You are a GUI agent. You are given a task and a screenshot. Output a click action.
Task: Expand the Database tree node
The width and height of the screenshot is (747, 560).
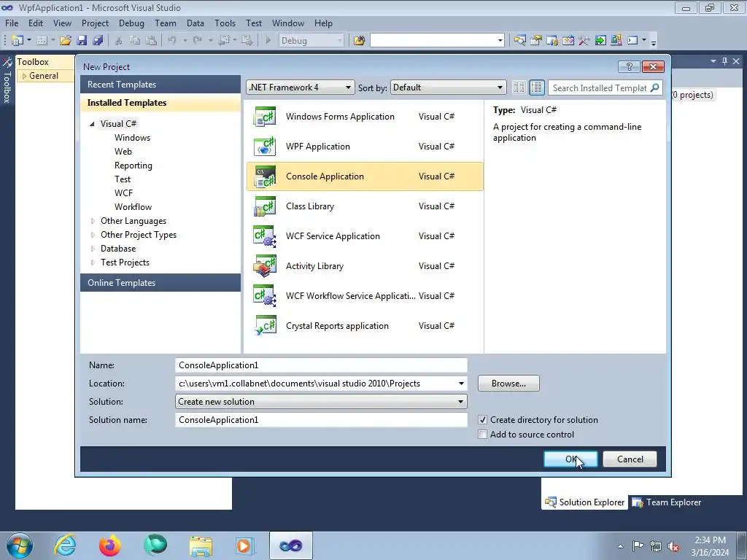[x=93, y=249]
